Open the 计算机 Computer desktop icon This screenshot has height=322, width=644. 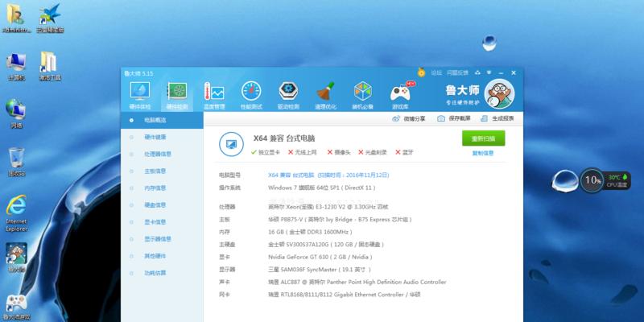(x=16, y=67)
